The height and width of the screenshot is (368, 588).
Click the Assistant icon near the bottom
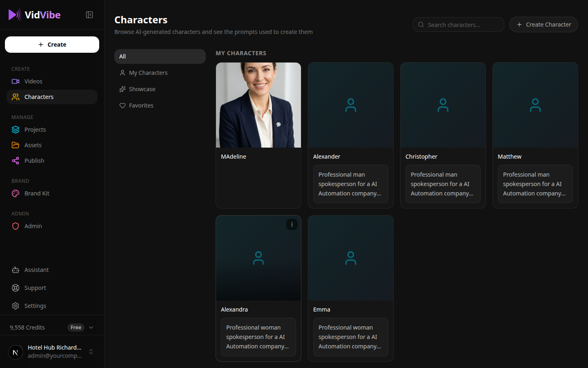coord(16,270)
